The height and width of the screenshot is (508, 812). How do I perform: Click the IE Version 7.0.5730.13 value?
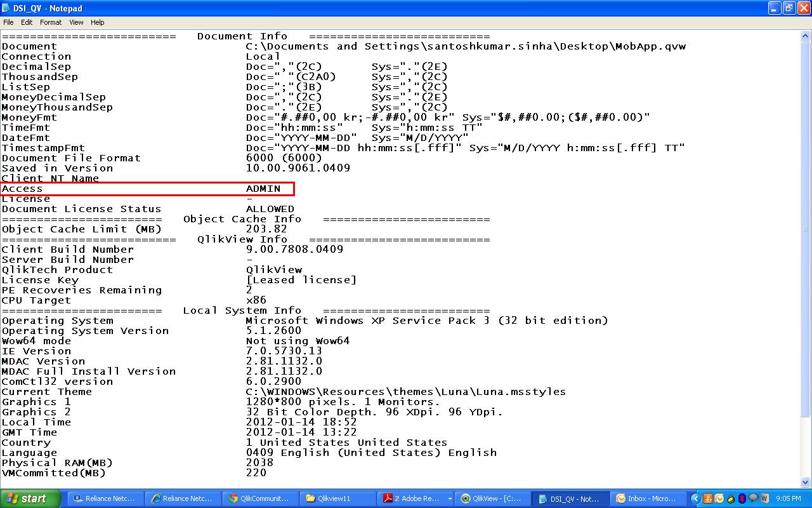(x=284, y=351)
